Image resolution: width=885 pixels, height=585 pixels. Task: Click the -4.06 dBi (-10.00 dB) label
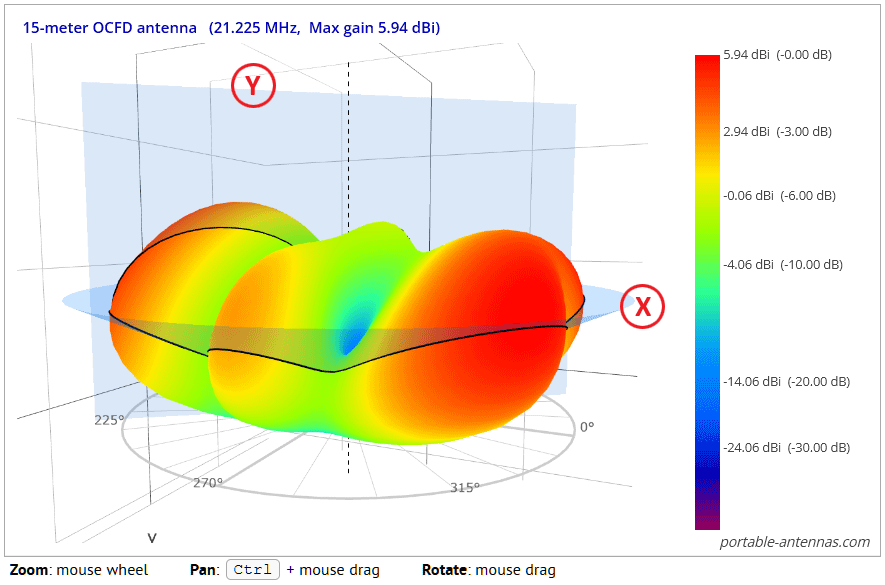point(783,265)
